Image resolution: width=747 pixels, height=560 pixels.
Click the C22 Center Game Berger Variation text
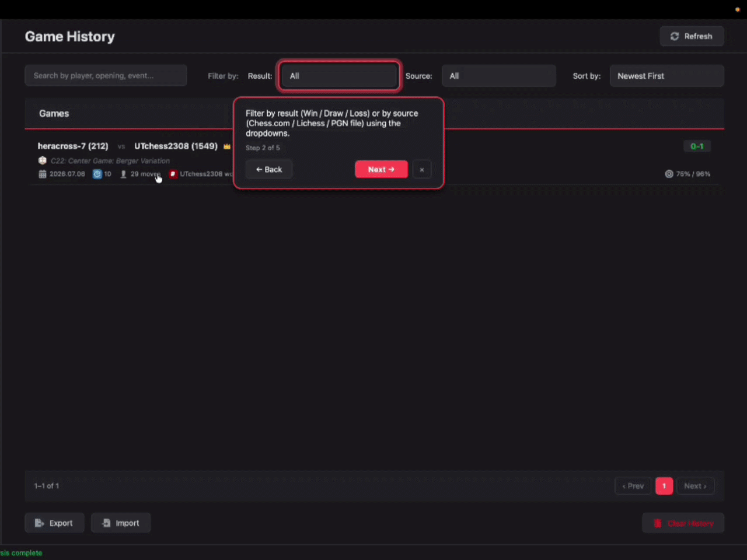pos(110,161)
